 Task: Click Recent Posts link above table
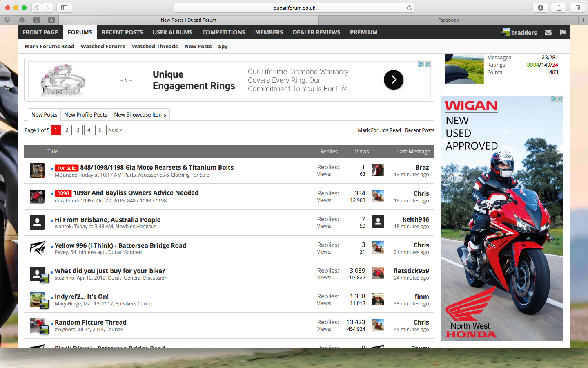[x=420, y=130]
